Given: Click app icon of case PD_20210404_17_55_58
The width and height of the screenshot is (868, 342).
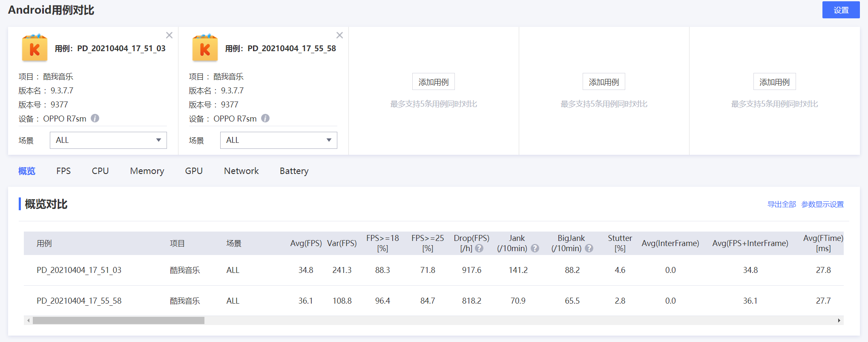Looking at the screenshot, I should click(205, 48).
